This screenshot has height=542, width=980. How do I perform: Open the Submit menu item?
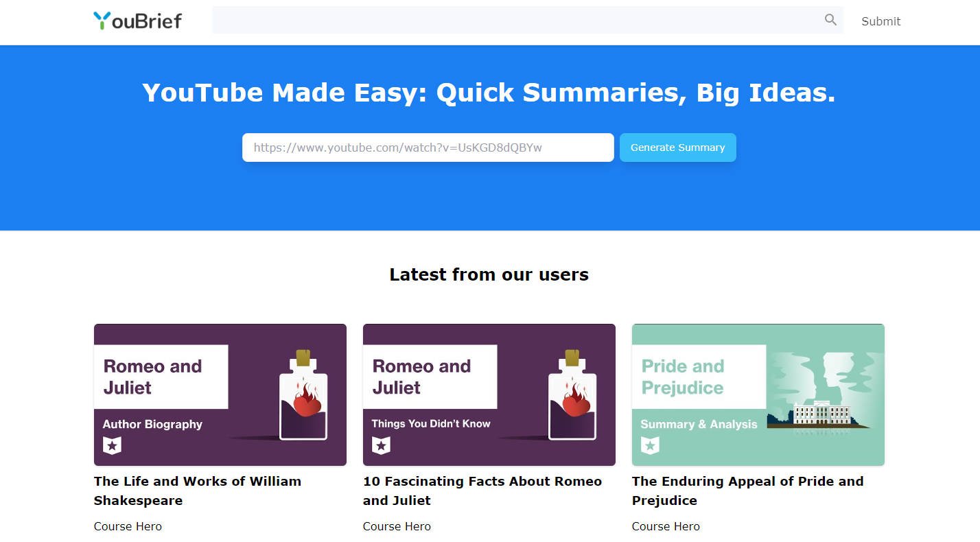(880, 21)
